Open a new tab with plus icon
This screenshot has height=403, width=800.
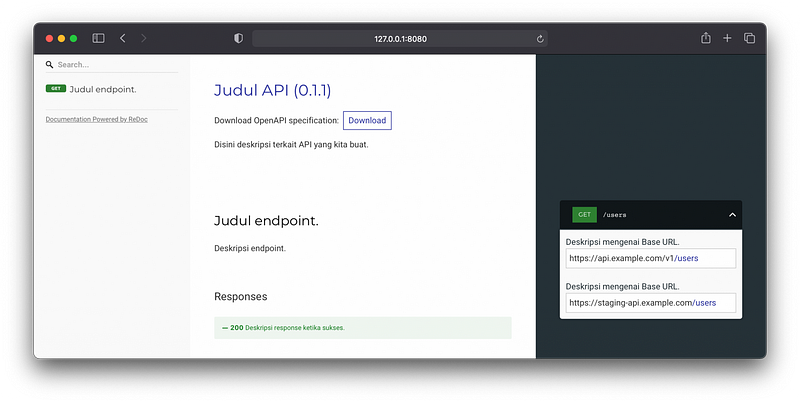point(728,38)
